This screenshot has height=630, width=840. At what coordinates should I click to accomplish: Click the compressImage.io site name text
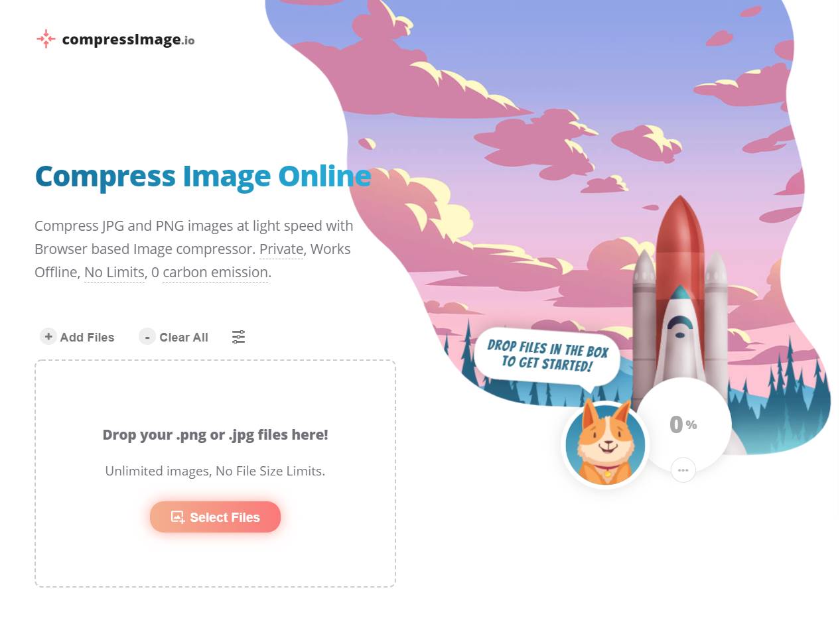point(128,40)
